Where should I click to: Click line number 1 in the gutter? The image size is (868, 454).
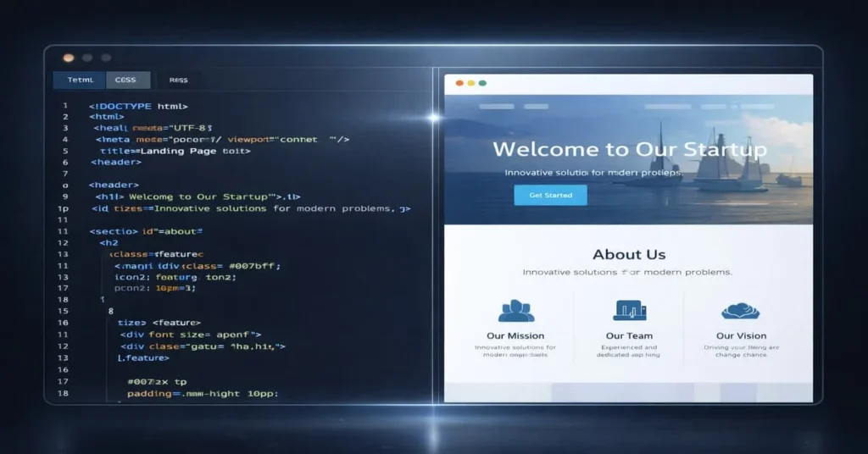[64, 106]
